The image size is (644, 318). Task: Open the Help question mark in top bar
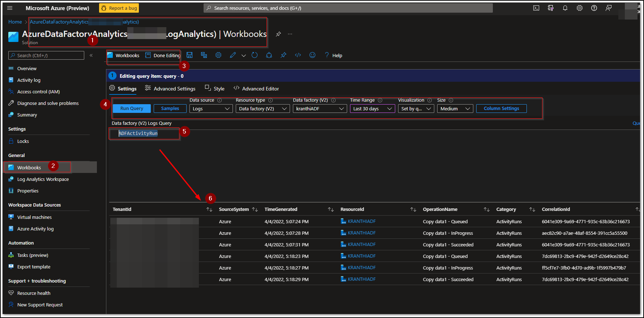[594, 8]
